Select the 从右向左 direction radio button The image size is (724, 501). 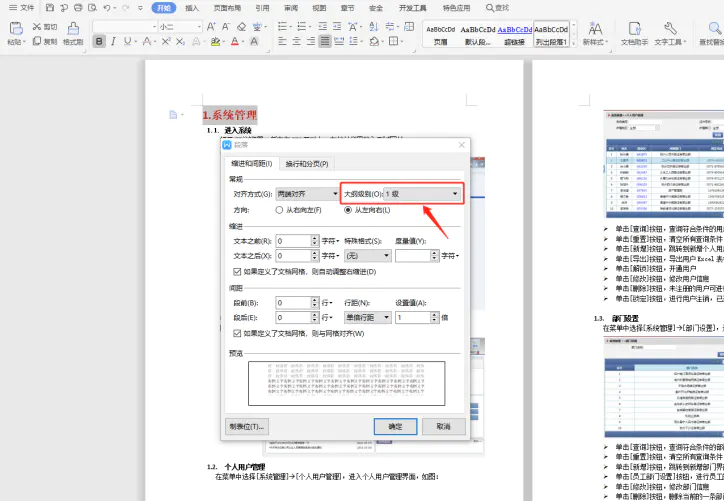coord(279,210)
